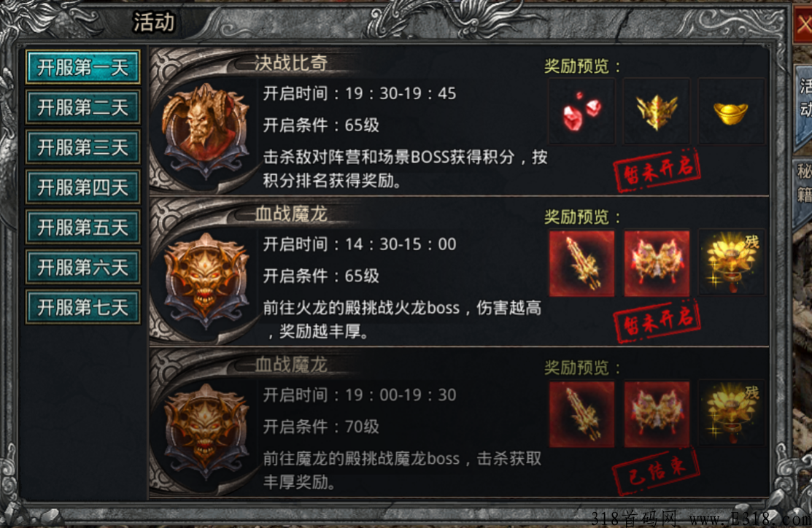Select the gold ingot reward icon
The height and width of the screenshot is (528, 812).
[731, 112]
